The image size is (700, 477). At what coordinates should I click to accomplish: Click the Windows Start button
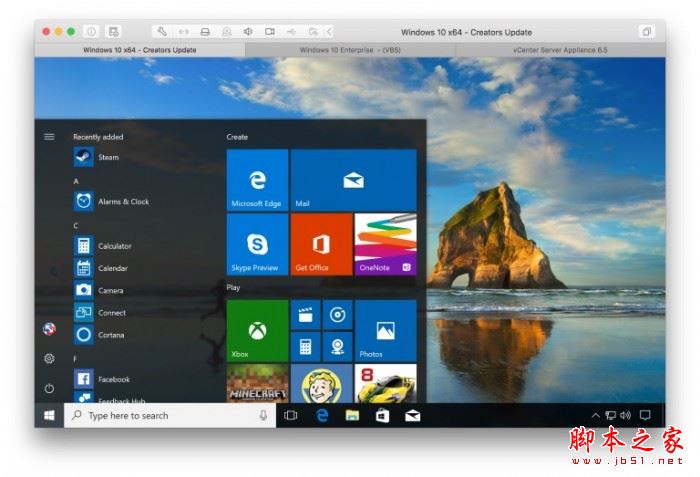coord(49,416)
